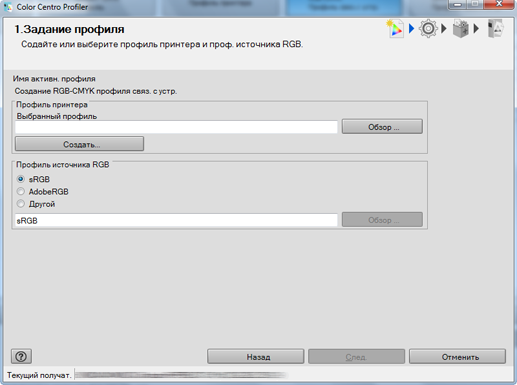Image resolution: width=517 pixels, height=385 pixels.
Task: Open help with the question mark button
Action: click(21, 357)
